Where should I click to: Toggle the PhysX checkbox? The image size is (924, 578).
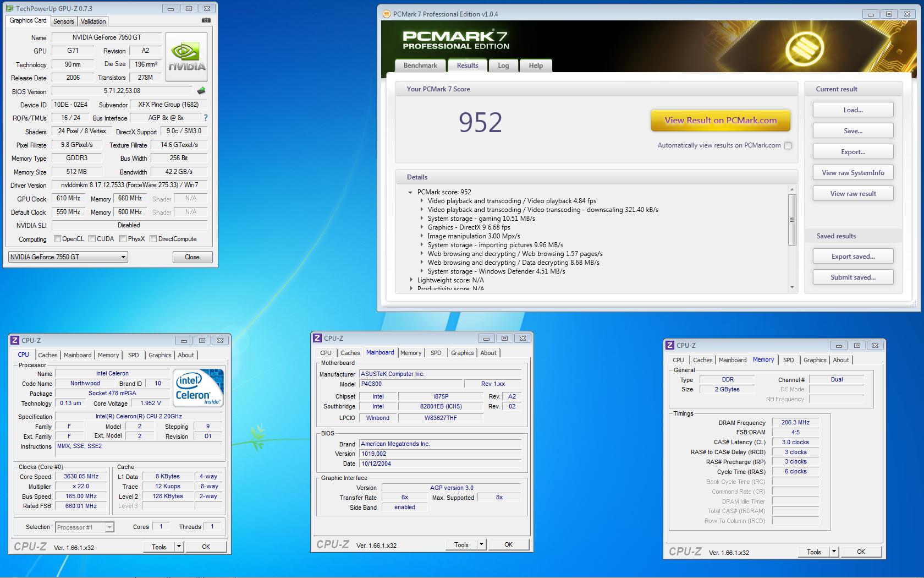(x=123, y=239)
